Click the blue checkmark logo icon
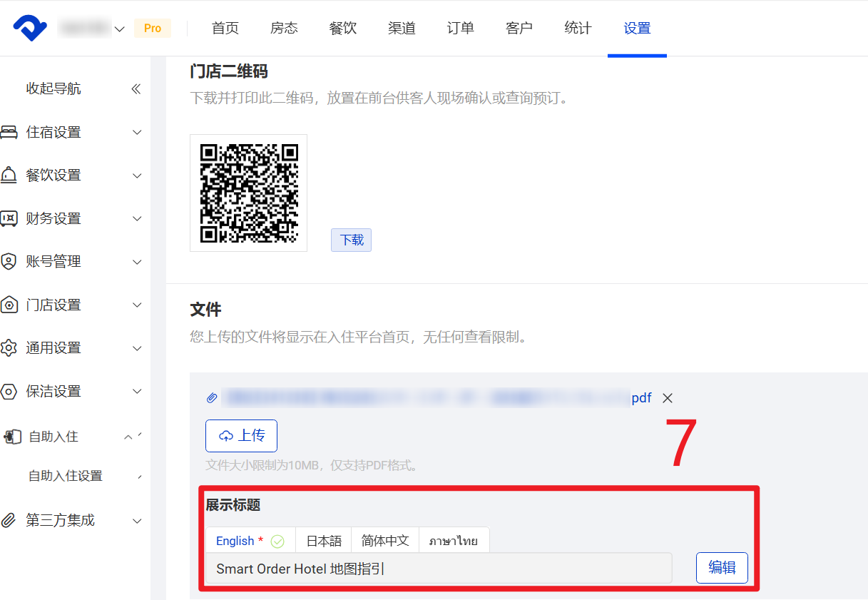This screenshot has height=600, width=868. [x=30, y=29]
